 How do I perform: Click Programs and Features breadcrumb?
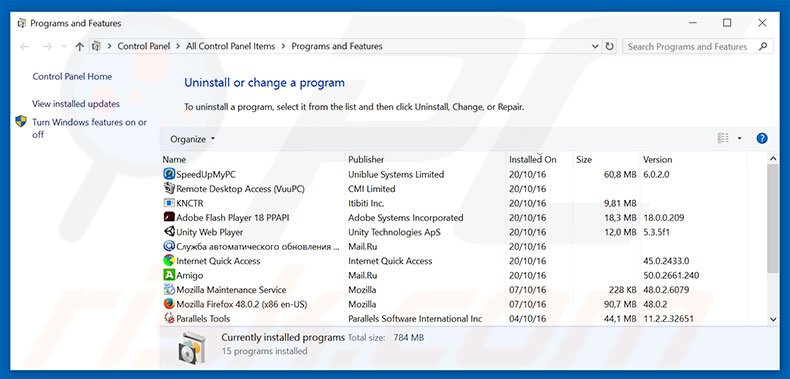pos(337,46)
